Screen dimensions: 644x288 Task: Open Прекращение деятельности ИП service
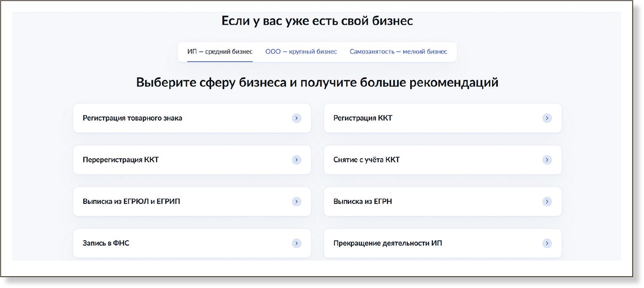point(387,243)
